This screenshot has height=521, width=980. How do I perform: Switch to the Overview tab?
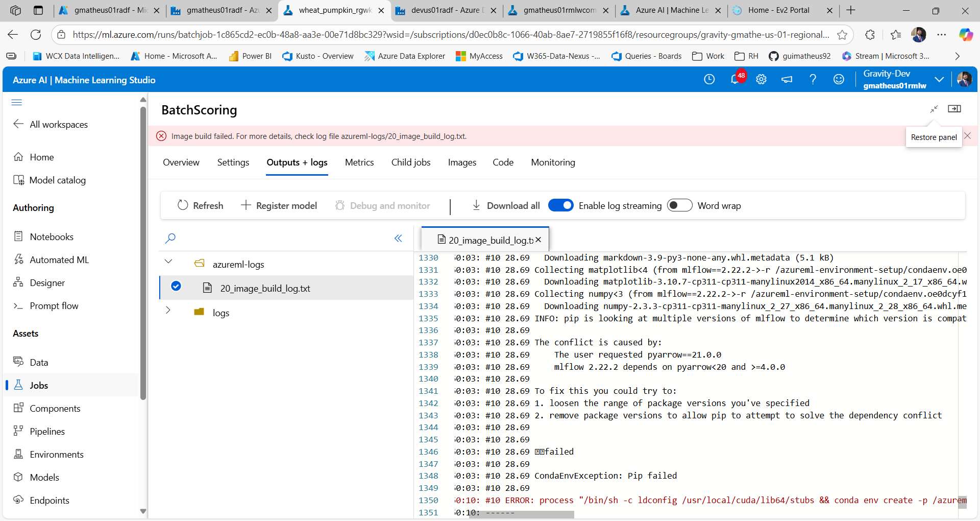(181, 162)
